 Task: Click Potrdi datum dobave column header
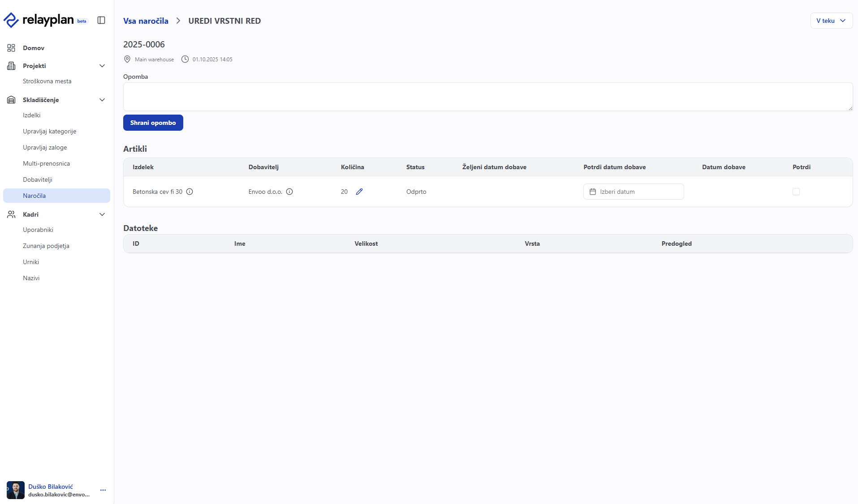click(x=615, y=167)
